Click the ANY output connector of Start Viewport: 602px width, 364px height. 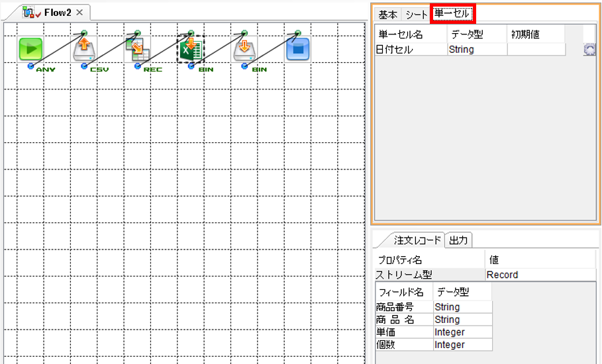pyautogui.click(x=30, y=66)
